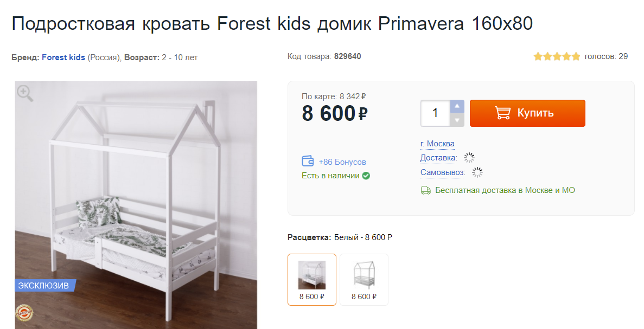
Task: Expand the Доставка delivery options
Action: [x=438, y=158]
